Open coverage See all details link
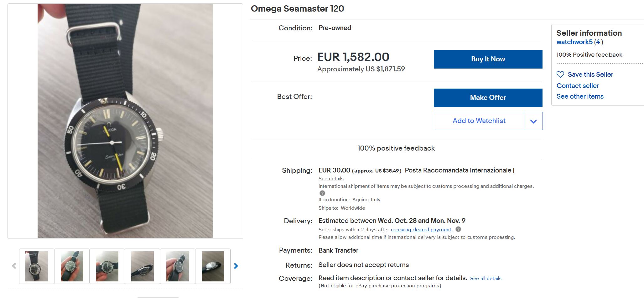 click(x=486, y=279)
